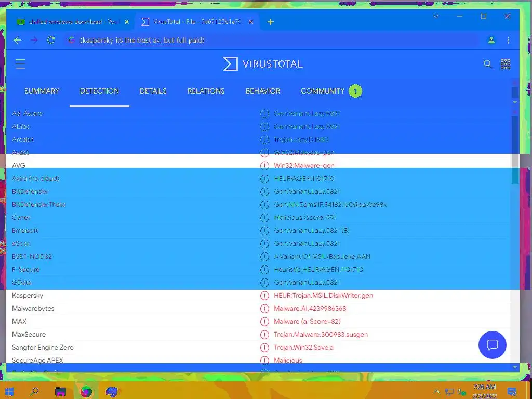Select the SecureAge APEX engine name
Screen dimensions: 532x399
point(37,361)
